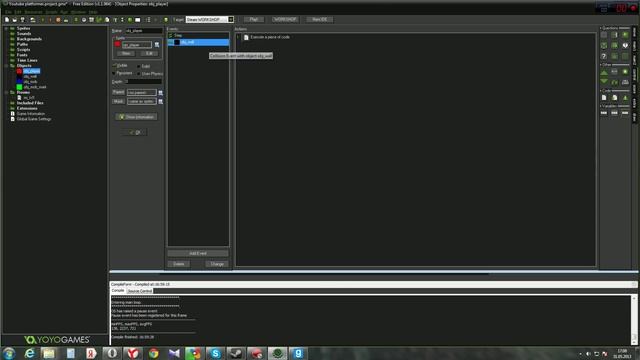Viewport: 640px width, 360px height.
Task: Select the question mark action icon
Action: pos(604,56)
